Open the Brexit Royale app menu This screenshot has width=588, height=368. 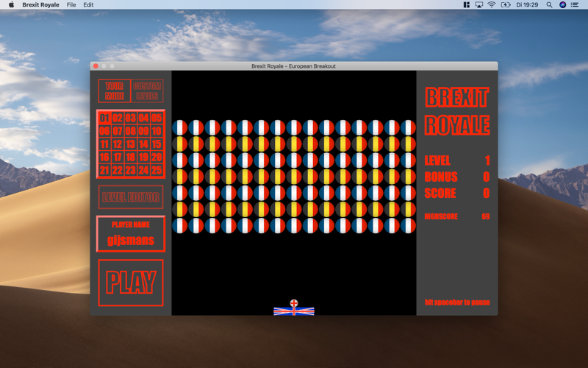40,4
